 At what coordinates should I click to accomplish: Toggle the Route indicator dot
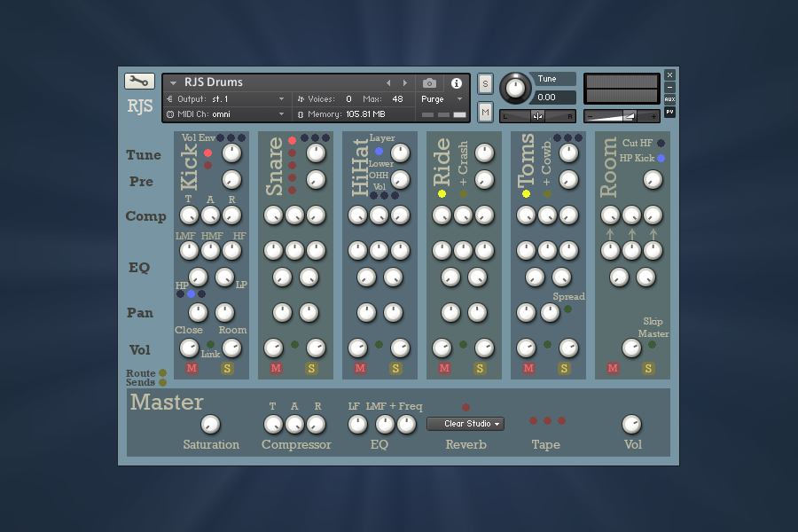tap(162, 373)
